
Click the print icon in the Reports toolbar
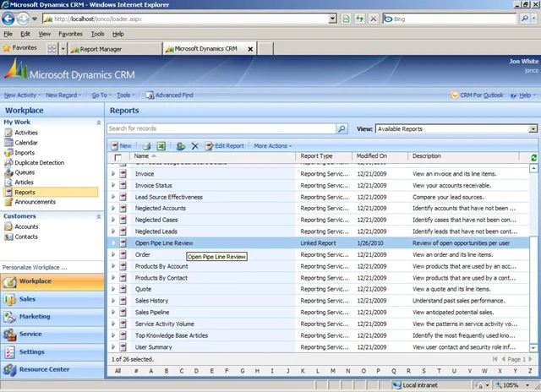147,146
